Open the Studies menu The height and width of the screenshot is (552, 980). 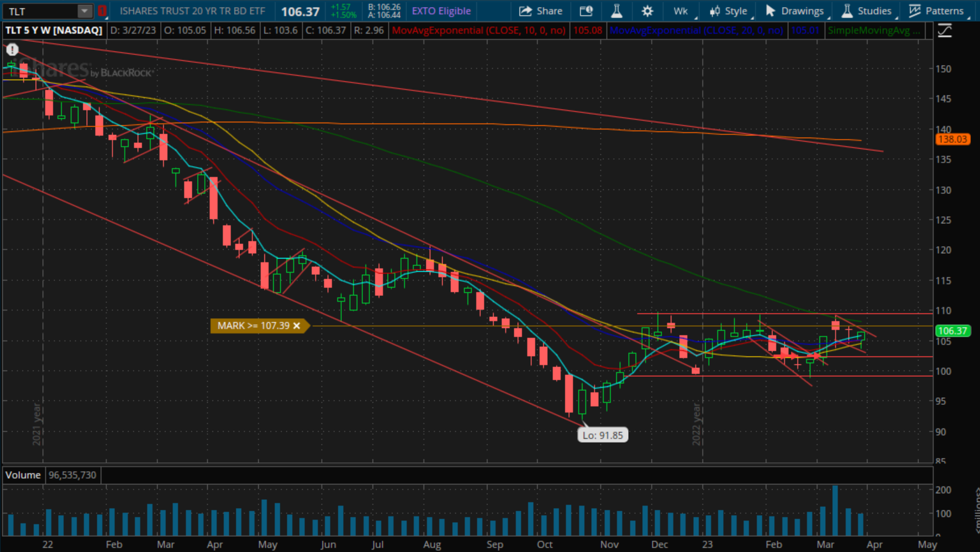pos(867,11)
